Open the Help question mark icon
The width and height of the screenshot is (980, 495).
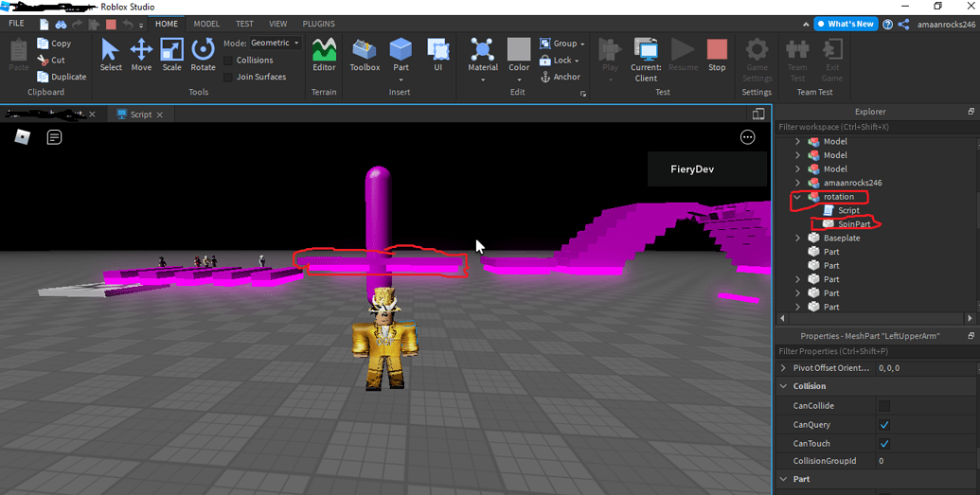[887, 25]
